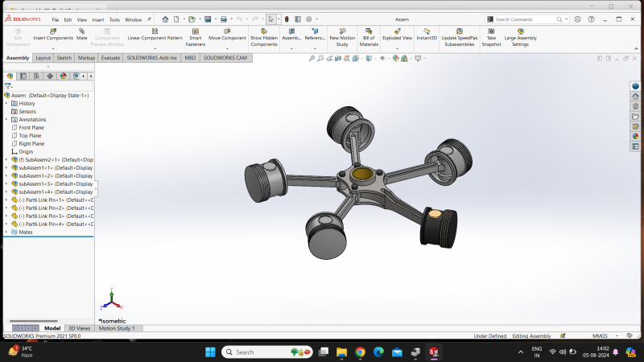The height and width of the screenshot is (362, 644).
Task: Switch to the 3D Views tab
Action: pyautogui.click(x=79, y=328)
